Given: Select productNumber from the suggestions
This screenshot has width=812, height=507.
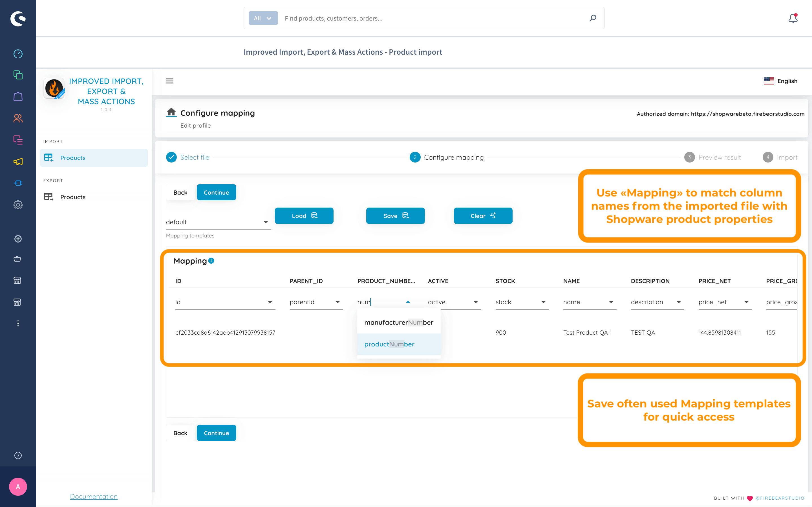Looking at the screenshot, I should click(389, 344).
